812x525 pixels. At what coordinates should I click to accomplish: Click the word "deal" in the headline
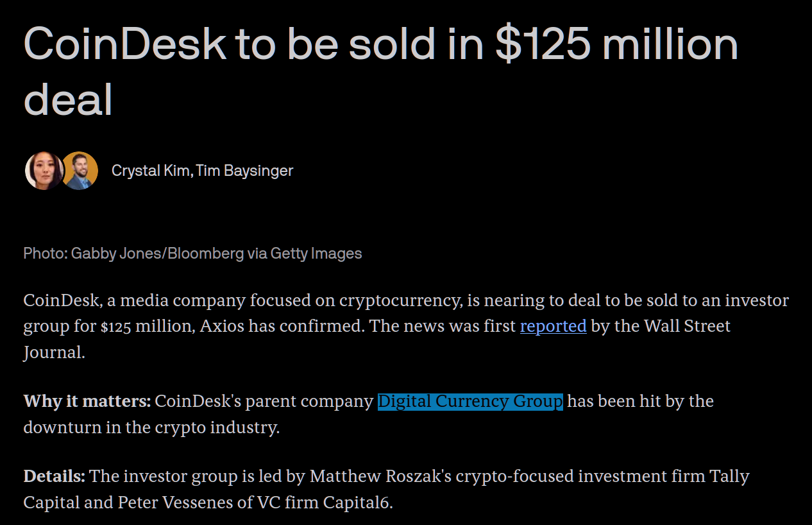68,100
